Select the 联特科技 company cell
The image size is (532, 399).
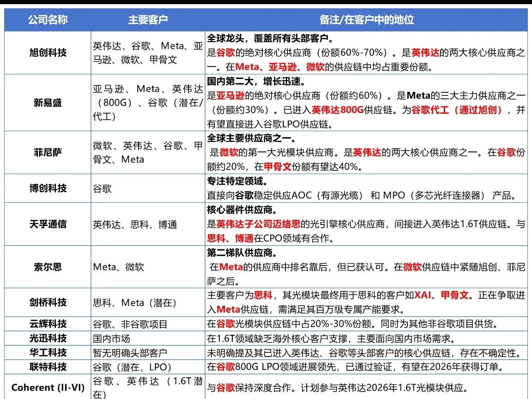[48, 367]
